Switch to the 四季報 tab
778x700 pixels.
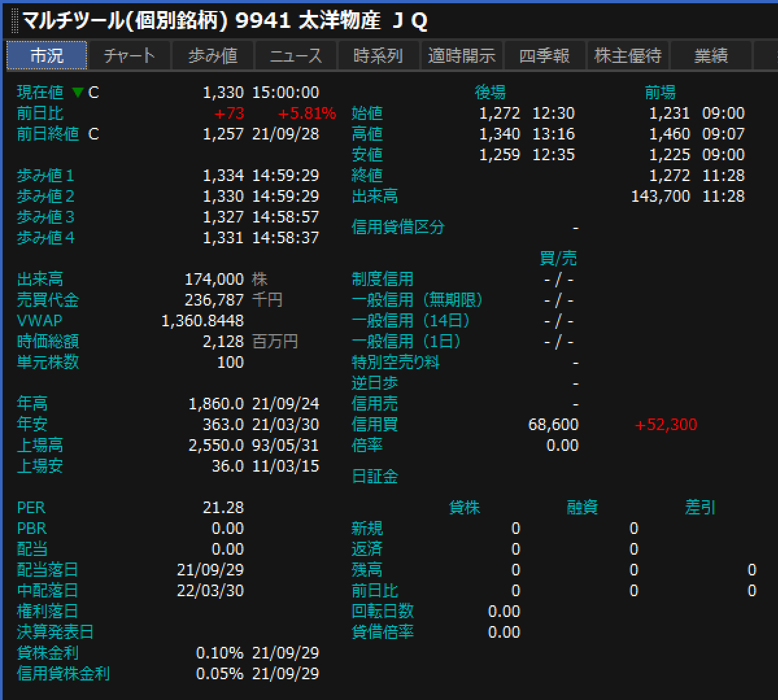[544, 56]
